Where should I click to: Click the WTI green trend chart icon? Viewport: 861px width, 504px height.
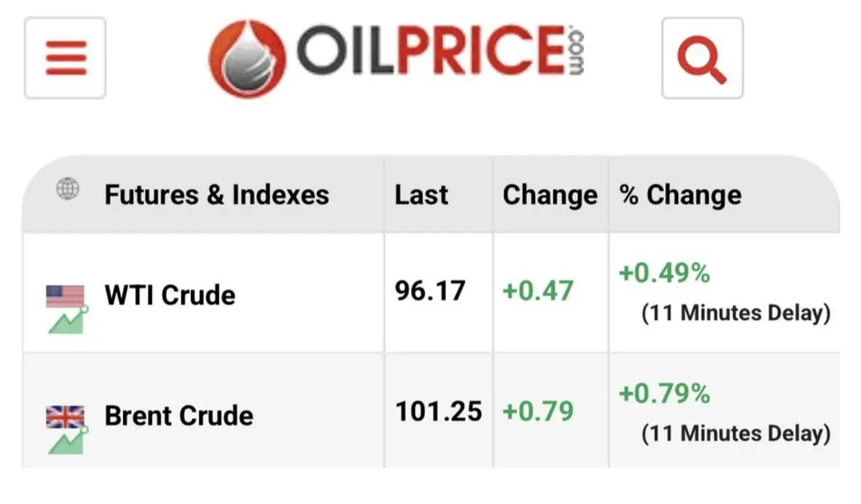[x=67, y=321]
